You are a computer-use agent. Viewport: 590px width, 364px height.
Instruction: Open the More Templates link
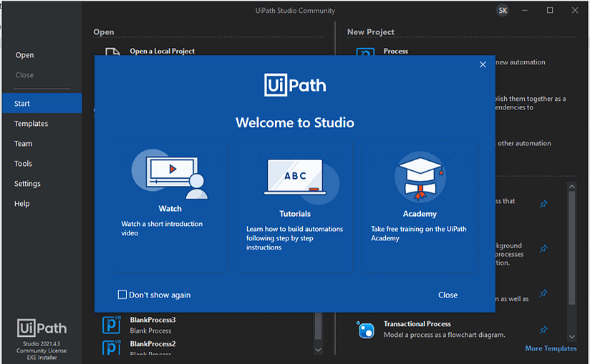click(551, 348)
